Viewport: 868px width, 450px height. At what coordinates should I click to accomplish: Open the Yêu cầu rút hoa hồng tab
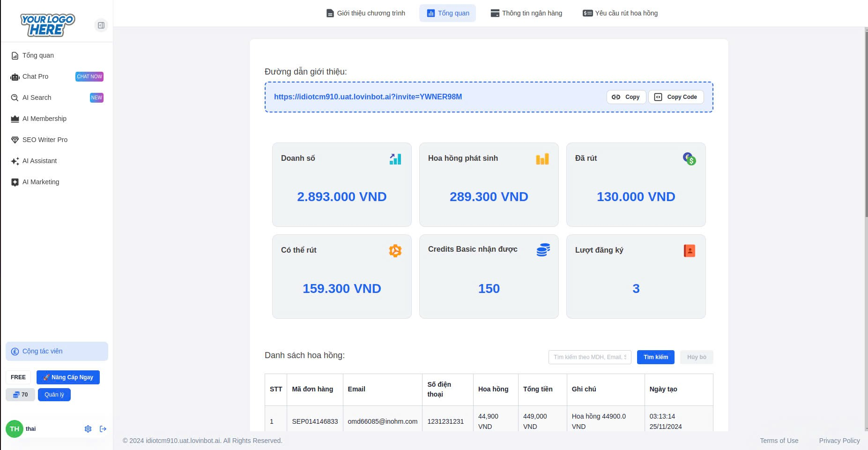[620, 13]
